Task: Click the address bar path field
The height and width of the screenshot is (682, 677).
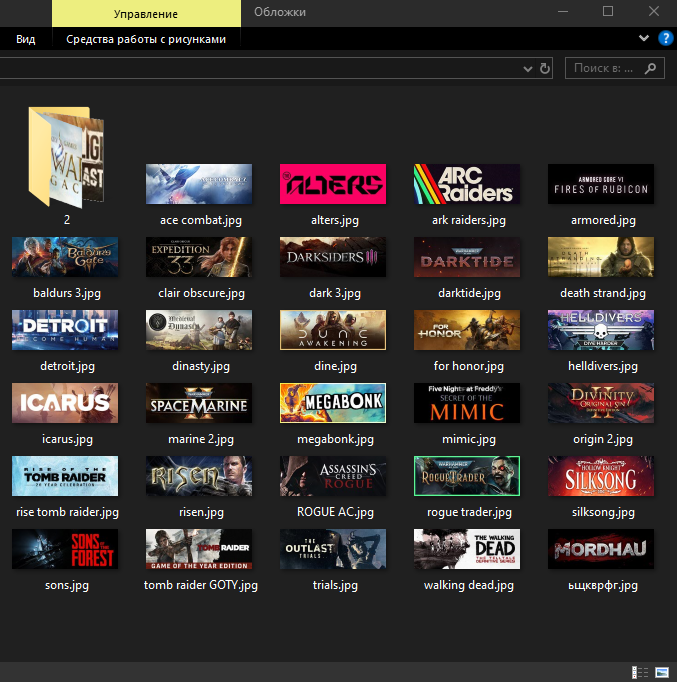Action: point(260,68)
